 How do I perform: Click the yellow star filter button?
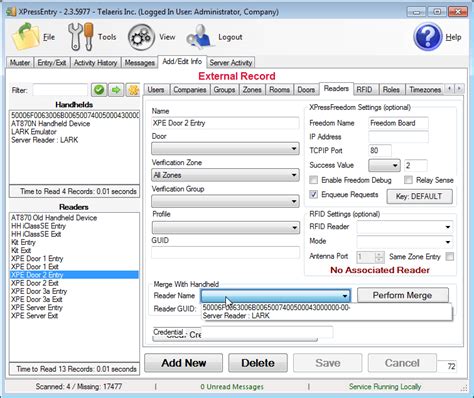click(x=133, y=90)
